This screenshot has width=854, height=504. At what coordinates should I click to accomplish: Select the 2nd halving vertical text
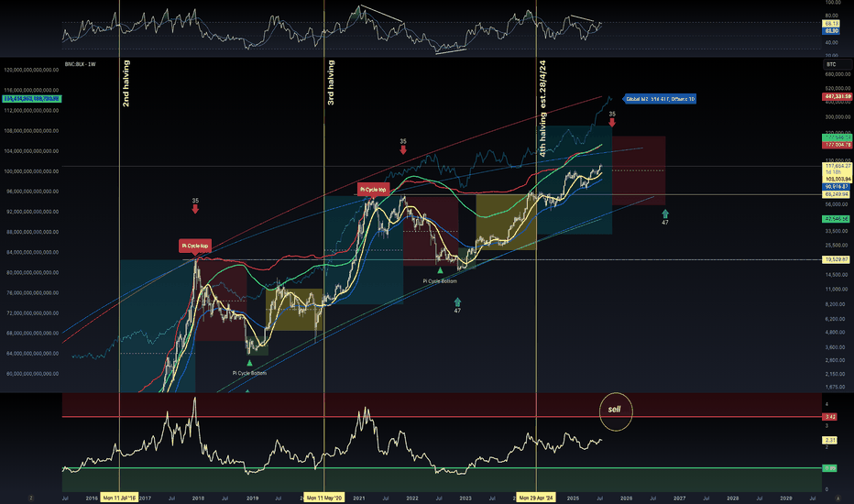tap(126, 83)
